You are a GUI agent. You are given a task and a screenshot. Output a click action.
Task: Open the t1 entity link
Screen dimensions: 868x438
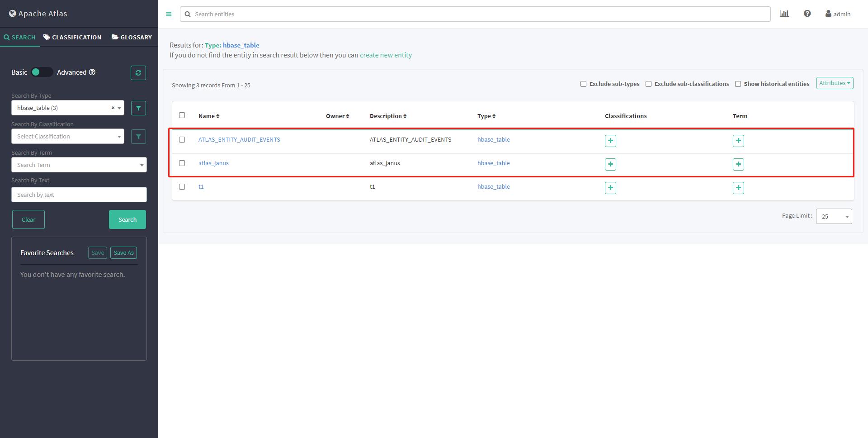pyautogui.click(x=201, y=186)
